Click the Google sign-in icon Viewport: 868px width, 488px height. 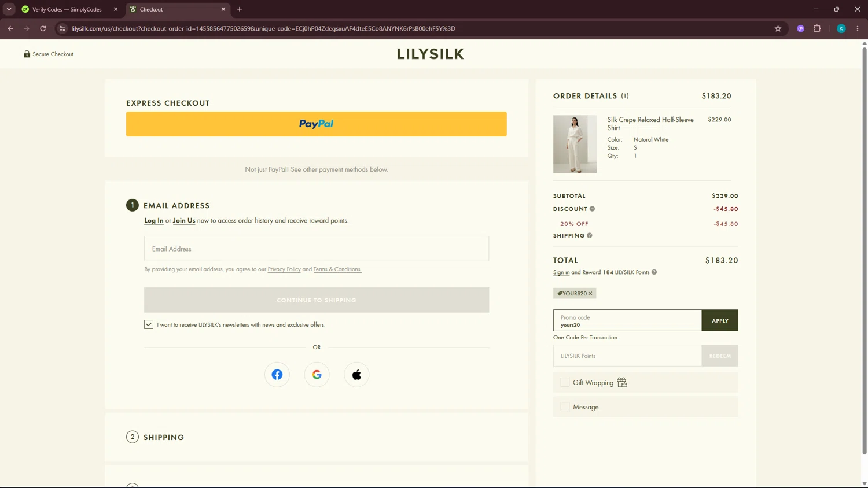click(317, 375)
